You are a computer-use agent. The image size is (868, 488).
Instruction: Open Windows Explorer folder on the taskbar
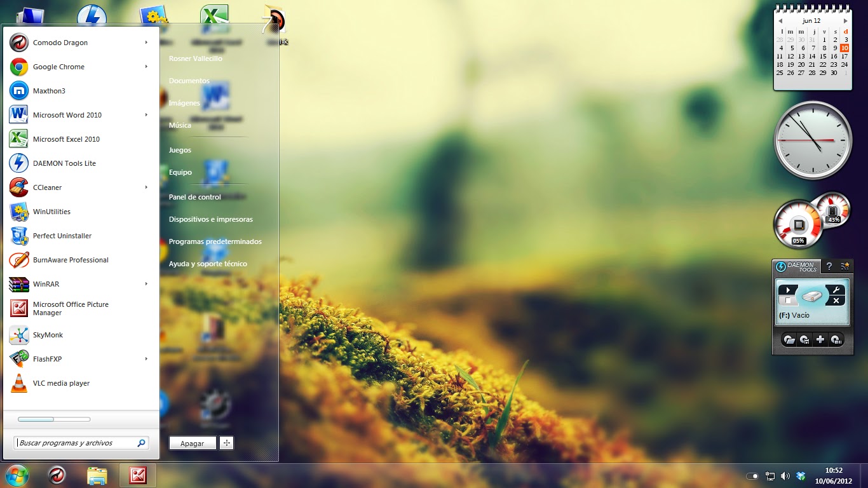pyautogui.click(x=97, y=475)
